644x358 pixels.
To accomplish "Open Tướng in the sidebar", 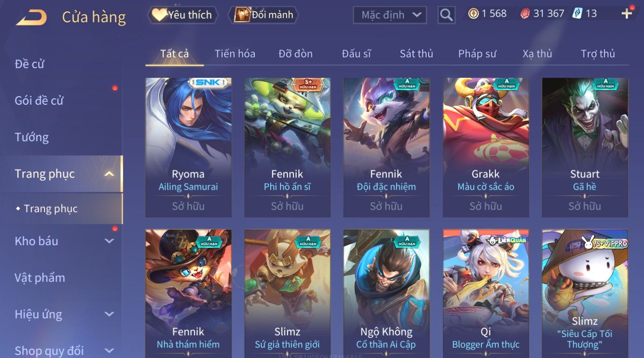I will 32,137.
